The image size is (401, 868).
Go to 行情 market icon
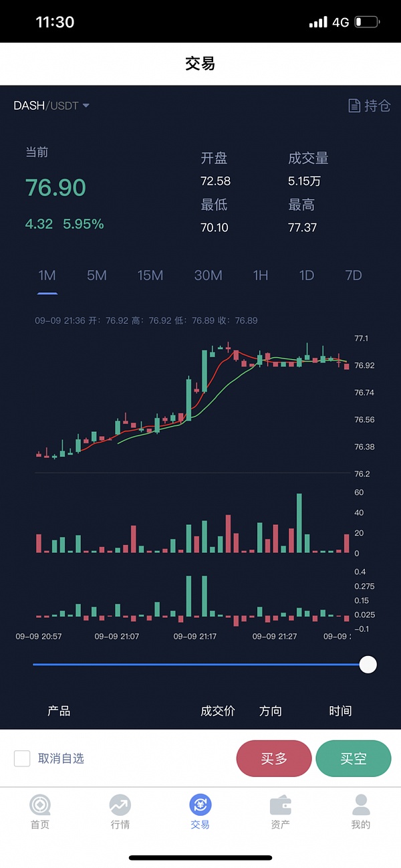[x=120, y=805]
